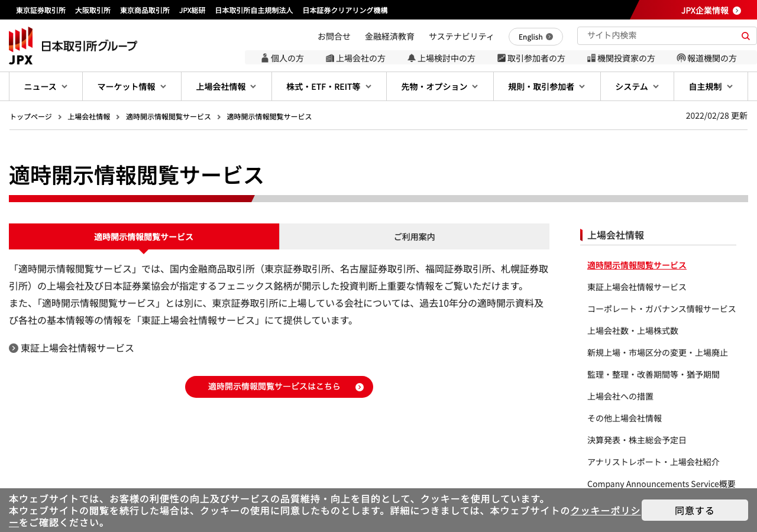Open the クッキーポリシー link
Screen dimensions: 757x532
coord(605,510)
